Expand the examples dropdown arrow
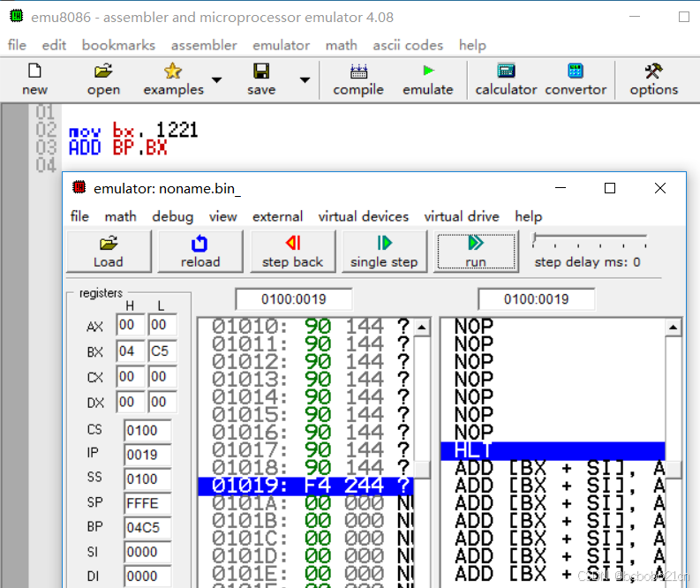This screenshot has height=588, width=700. [x=216, y=80]
